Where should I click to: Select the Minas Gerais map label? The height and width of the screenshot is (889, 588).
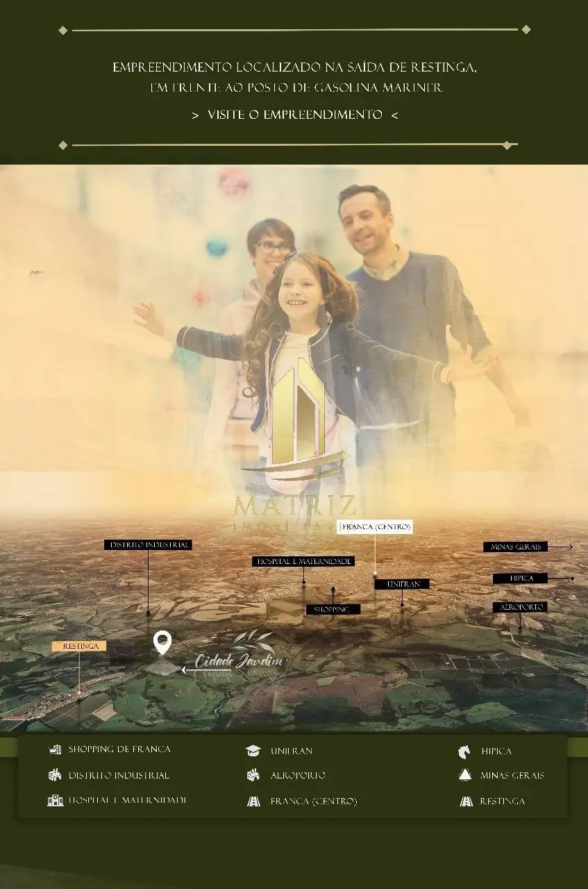(515, 547)
